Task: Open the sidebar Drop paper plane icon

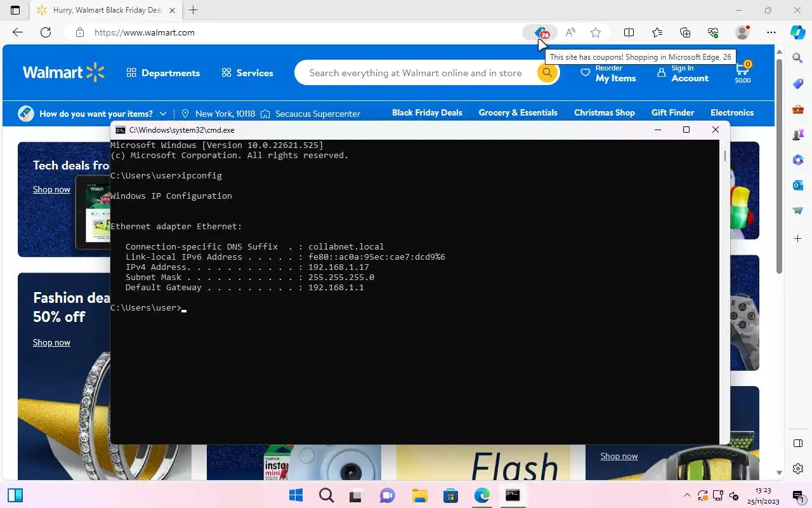Action: click(x=798, y=211)
